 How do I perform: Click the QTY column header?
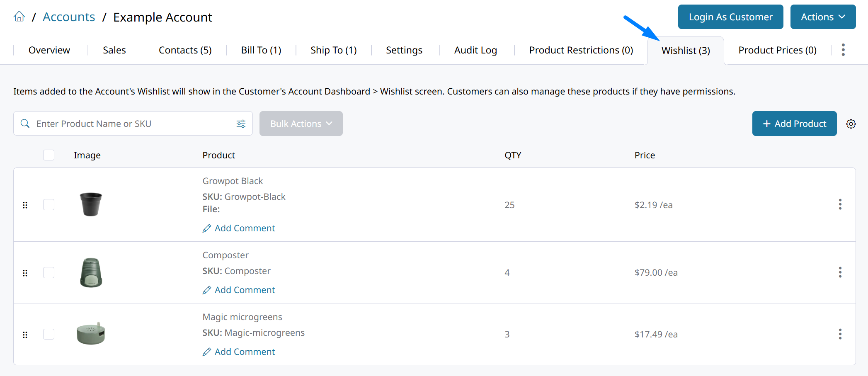513,155
